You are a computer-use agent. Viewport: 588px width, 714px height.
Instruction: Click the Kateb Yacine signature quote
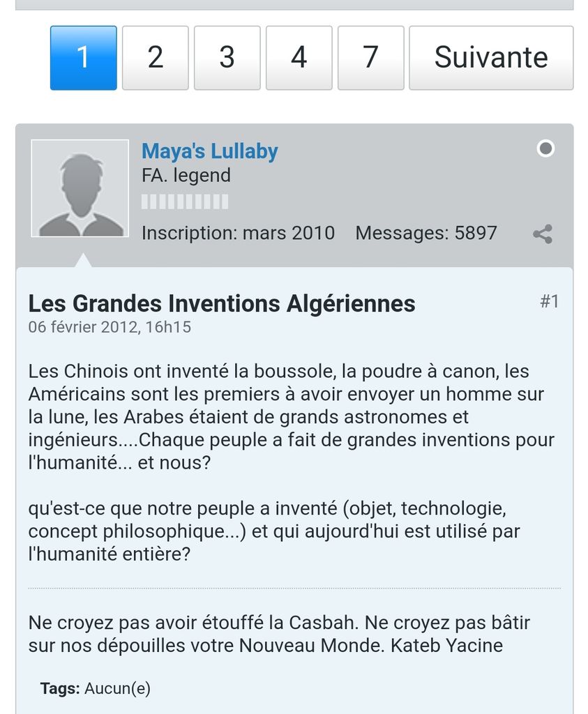[x=265, y=633]
